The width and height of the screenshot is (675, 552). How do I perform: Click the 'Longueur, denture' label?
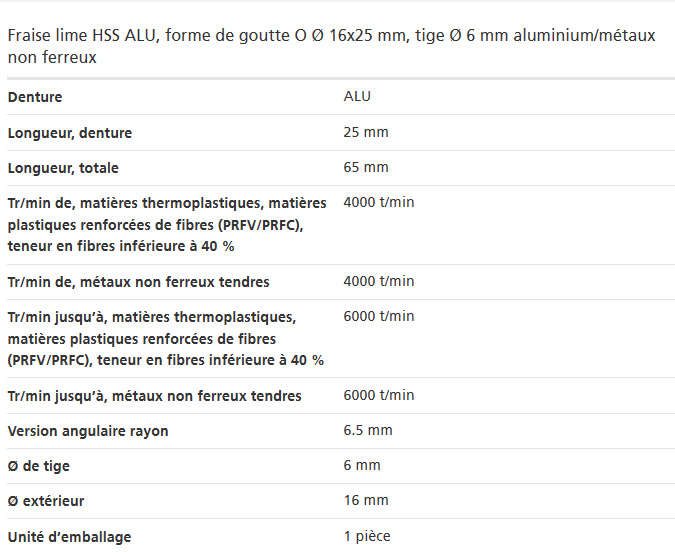[x=70, y=133]
